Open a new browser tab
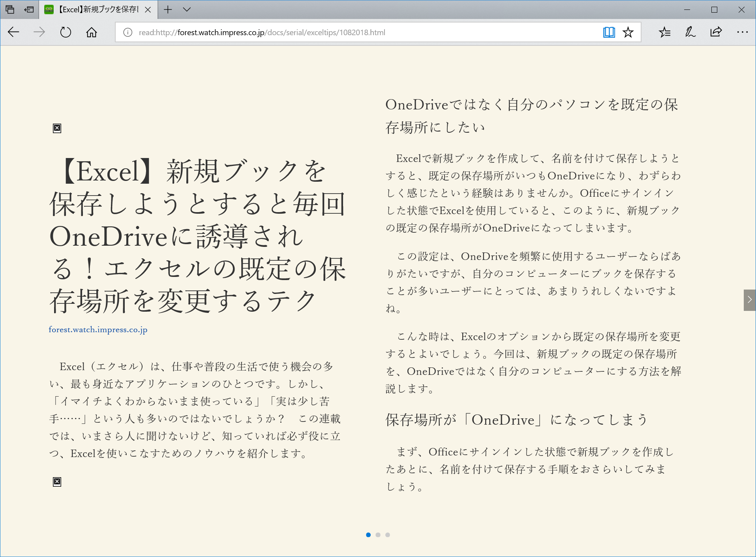The width and height of the screenshot is (756, 557). 168,9
